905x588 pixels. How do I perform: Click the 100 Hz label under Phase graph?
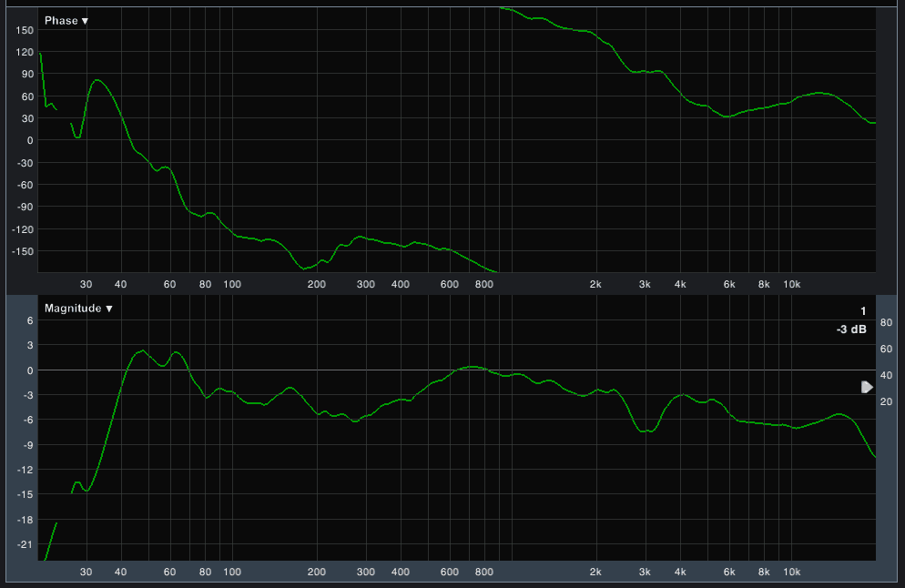pyautogui.click(x=232, y=284)
